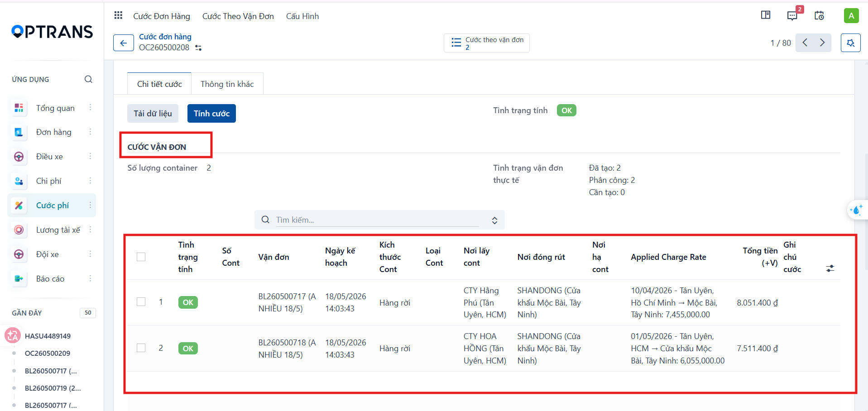868x411 pixels.
Task: Open the apps grid launcher icon
Action: click(x=118, y=16)
